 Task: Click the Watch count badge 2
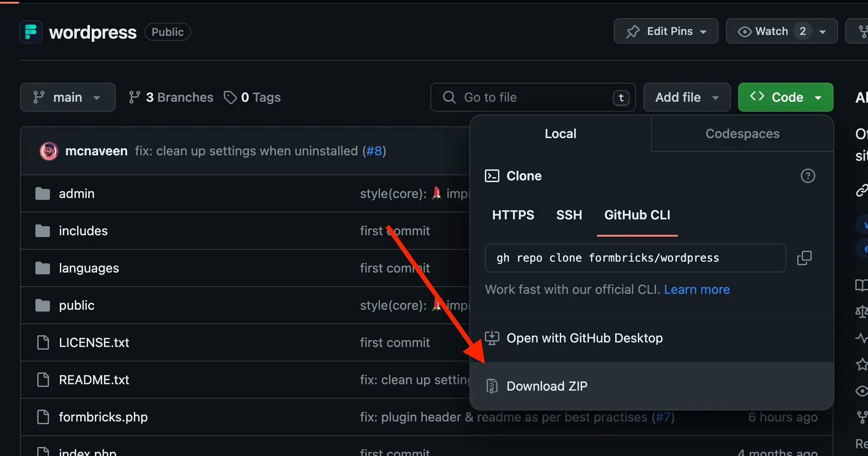click(x=803, y=31)
